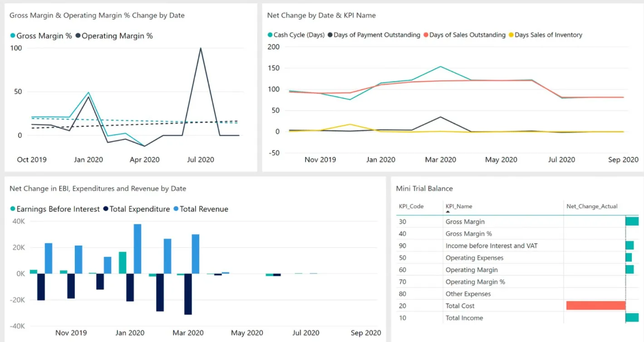Click the "Net Change by Date & KPI Name" title

tap(321, 15)
